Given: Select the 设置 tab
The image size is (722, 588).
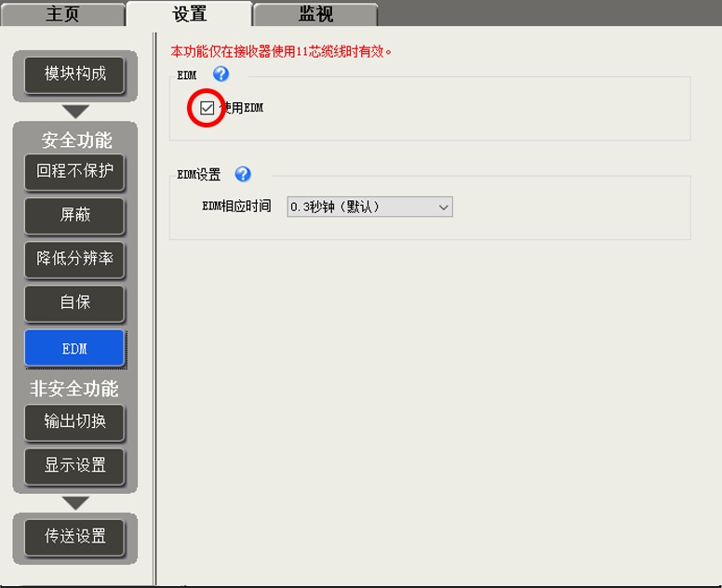Looking at the screenshot, I should pyautogui.click(x=189, y=14).
